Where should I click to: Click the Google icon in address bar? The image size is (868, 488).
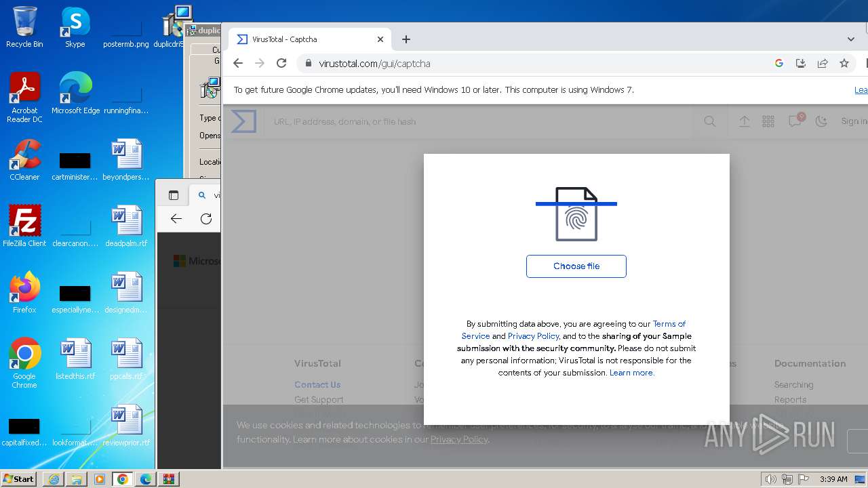(779, 63)
